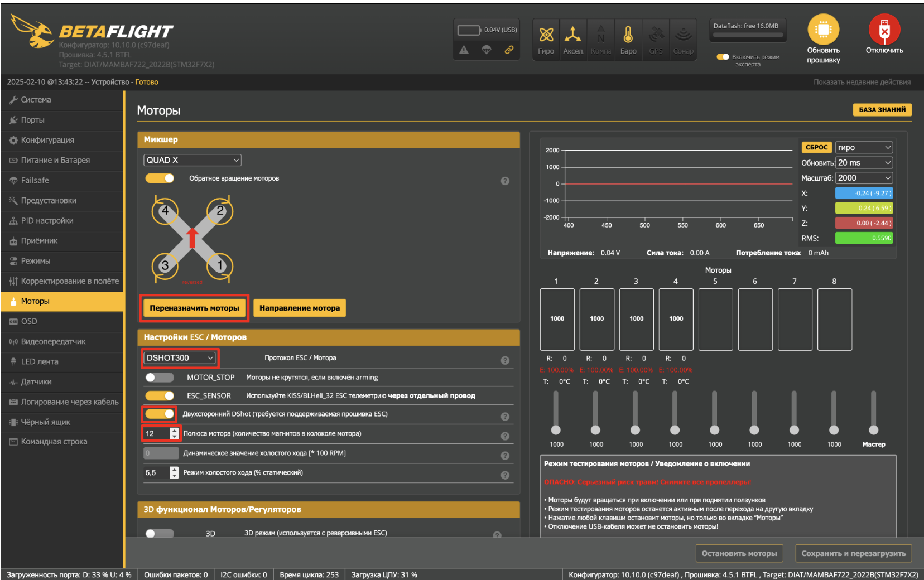
Task: Enable the MOTOR_STOP toggle
Action: 160,378
